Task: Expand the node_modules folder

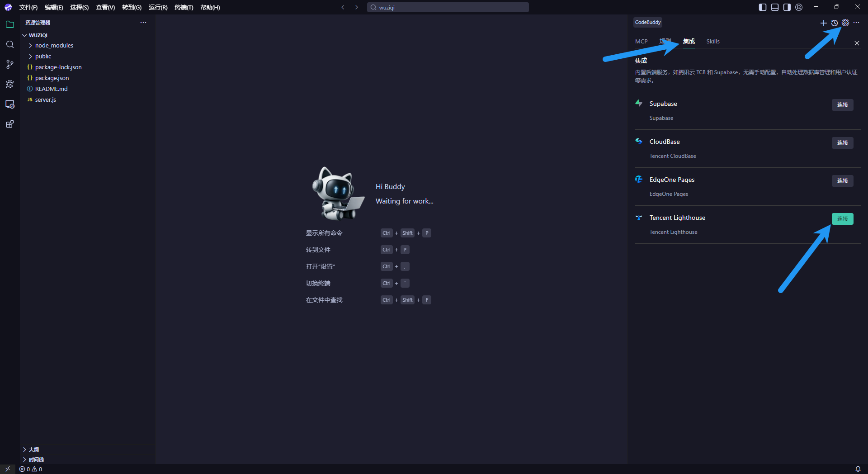Action: [54, 45]
